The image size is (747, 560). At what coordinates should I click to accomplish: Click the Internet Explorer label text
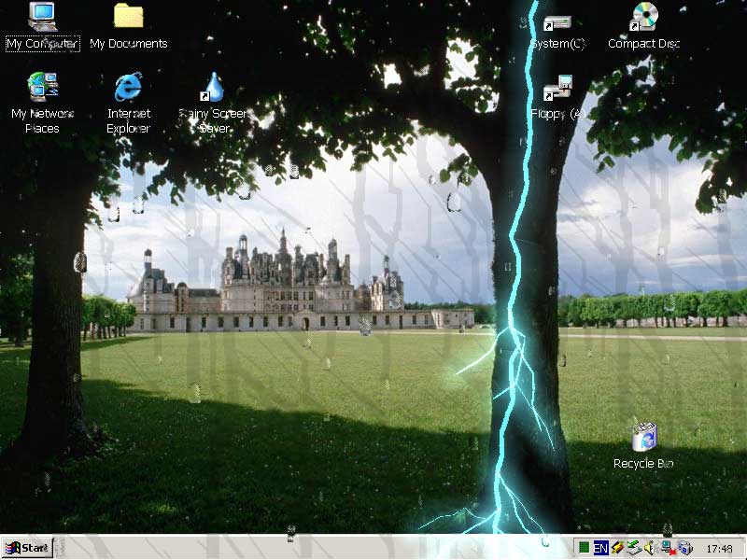tap(129, 121)
